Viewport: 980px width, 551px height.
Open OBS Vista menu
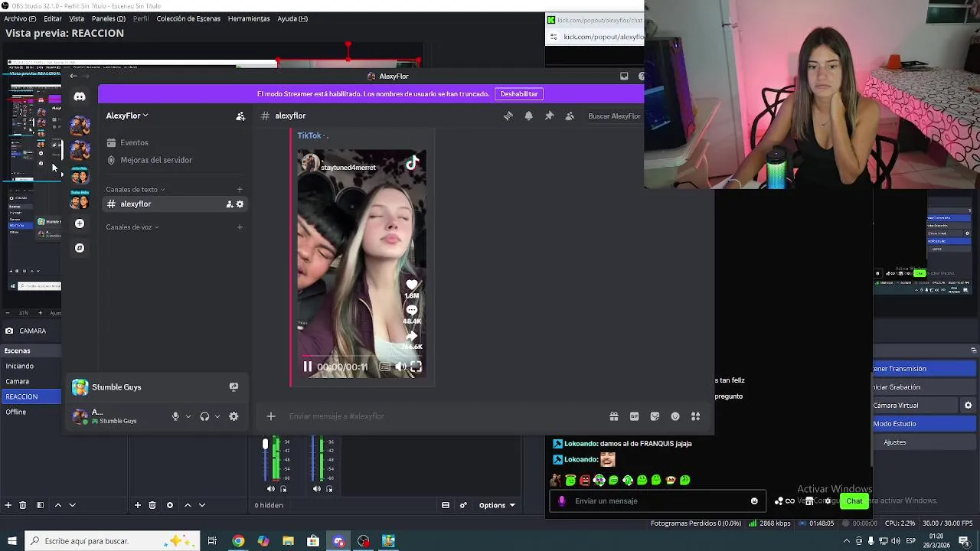(77, 18)
